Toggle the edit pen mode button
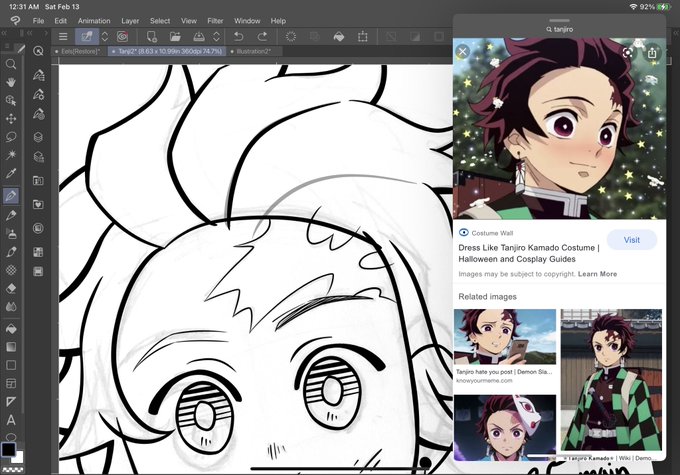Viewport: 680px width, 475px height. (x=86, y=36)
